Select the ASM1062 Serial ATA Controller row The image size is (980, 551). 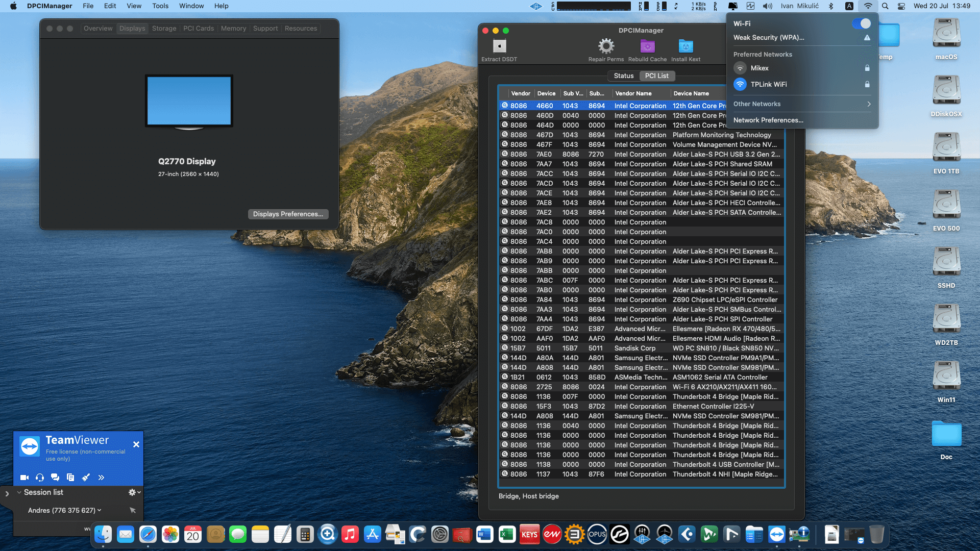(641, 378)
